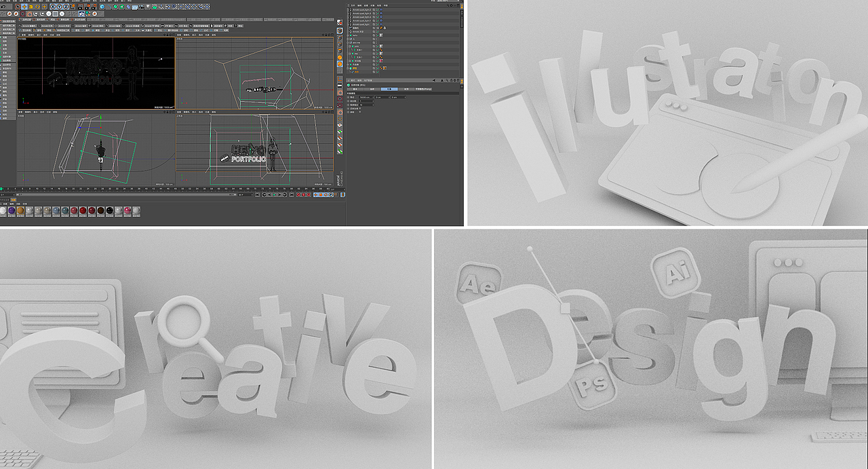
Task: Click the first numeric field in attributes
Action: (x=367, y=97)
